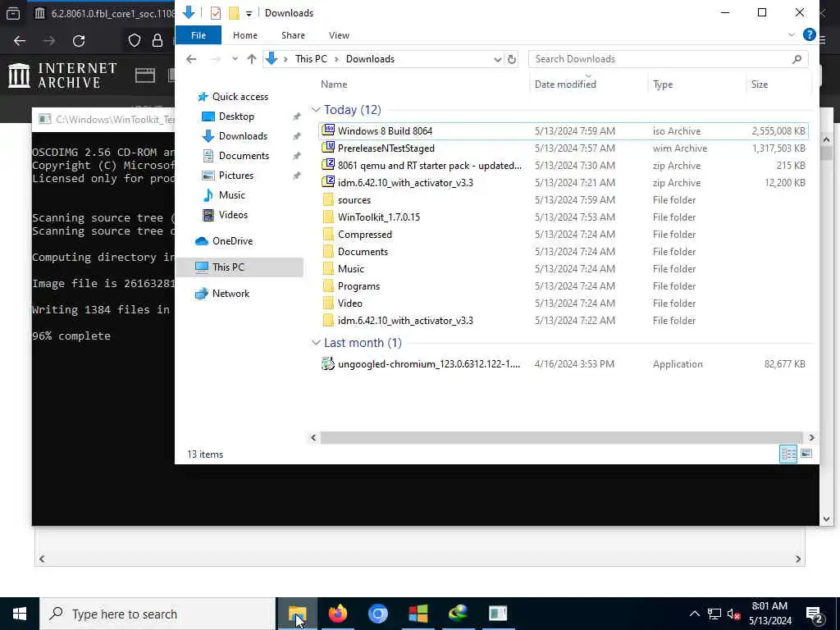Viewport: 840px width, 630px height.
Task: Open the Chromium taskbar icon
Action: point(377,614)
